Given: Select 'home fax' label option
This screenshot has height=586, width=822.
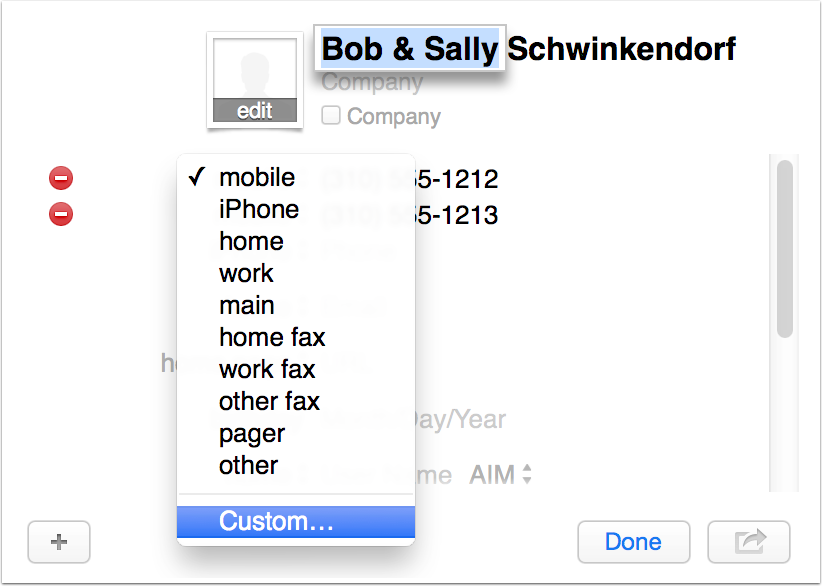Looking at the screenshot, I should click(272, 338).
